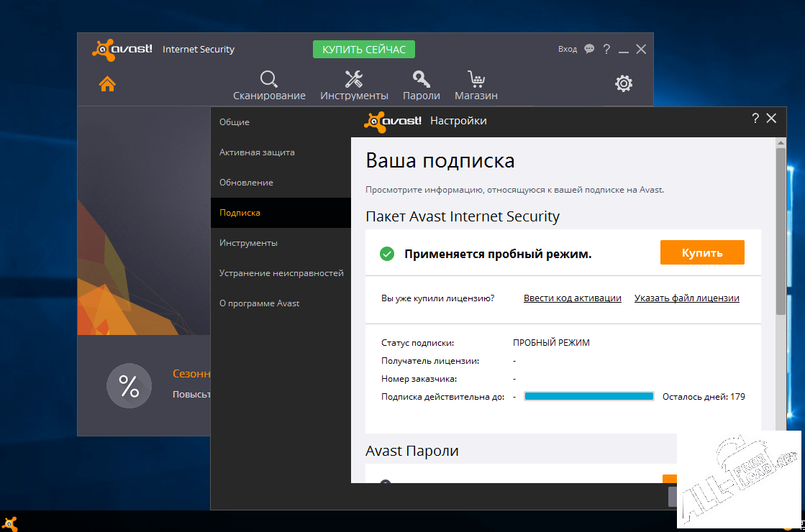This screenshot has width=805, height=532.
Task: Open О программе Avast section
Action: click(x=259, y=303)
